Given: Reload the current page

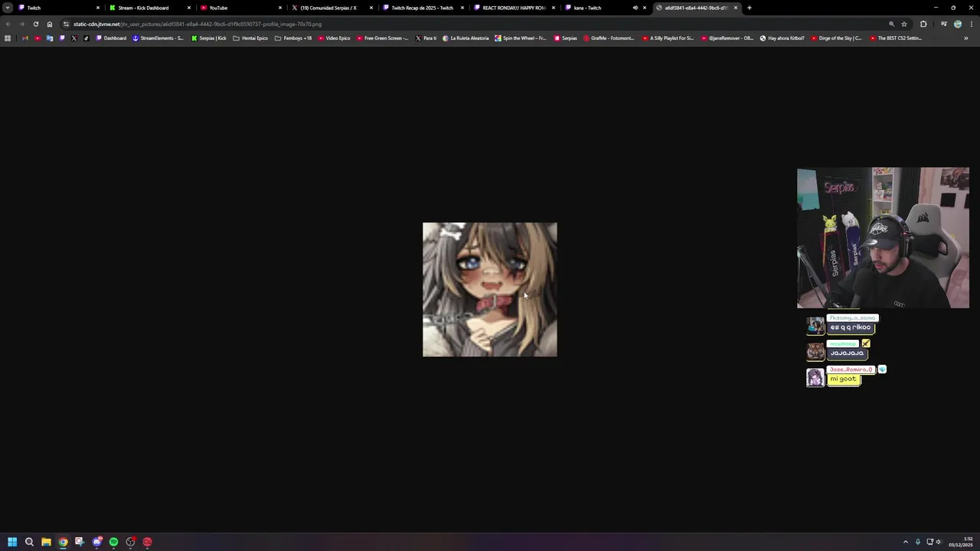Looking at the screenshot, I should pos(35,24).
